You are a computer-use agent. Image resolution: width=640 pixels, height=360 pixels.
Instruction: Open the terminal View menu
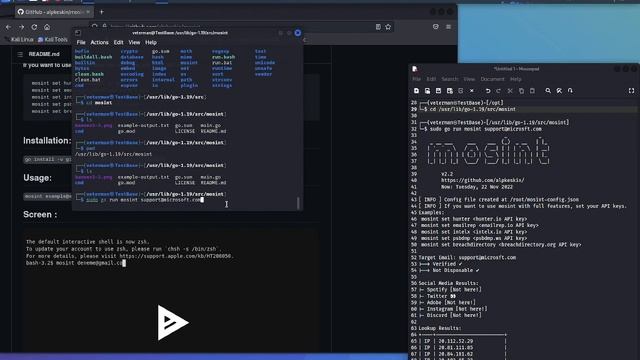pyautogui.click(x=134, y=42)
